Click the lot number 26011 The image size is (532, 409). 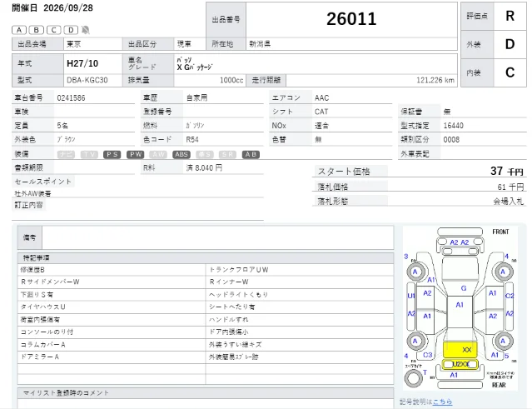[351, 19]
